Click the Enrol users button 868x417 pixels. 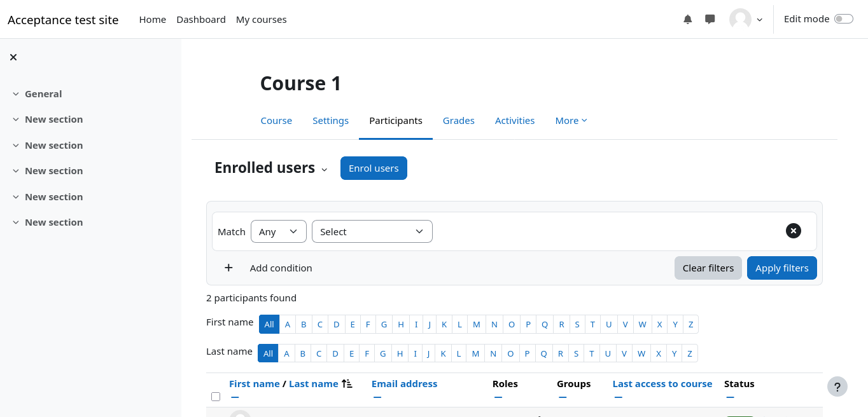click(374, 168)
